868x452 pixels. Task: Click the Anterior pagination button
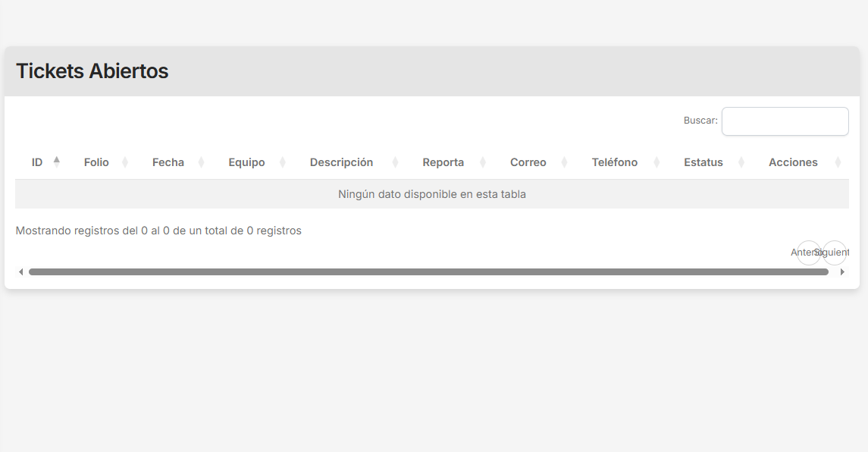(809, 252)
